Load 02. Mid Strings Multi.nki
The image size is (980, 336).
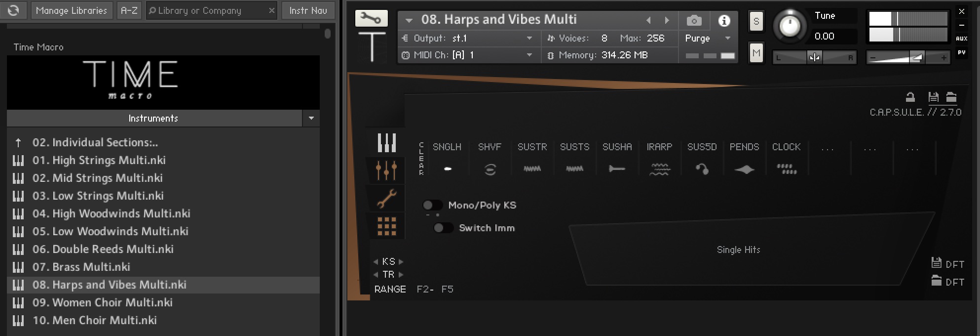click(x=163, y=178)
